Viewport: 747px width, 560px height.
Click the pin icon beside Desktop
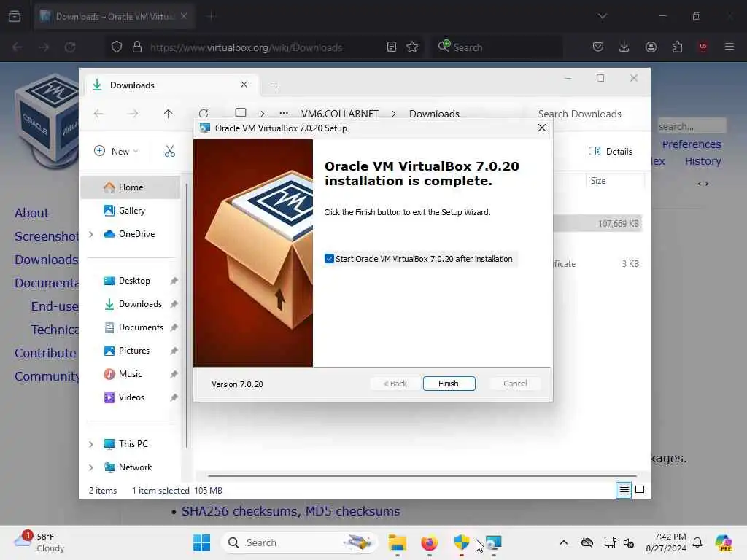174,281
